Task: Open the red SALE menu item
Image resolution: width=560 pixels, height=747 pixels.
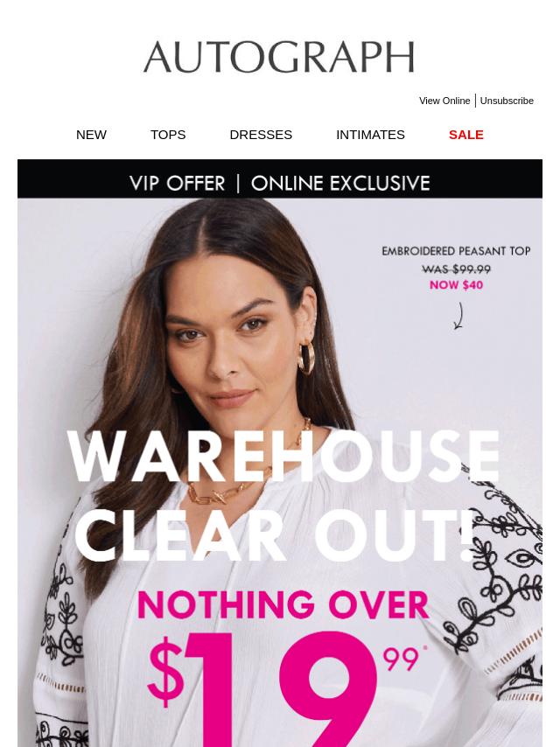Action: pyautogui.click(x=466, y=135)
